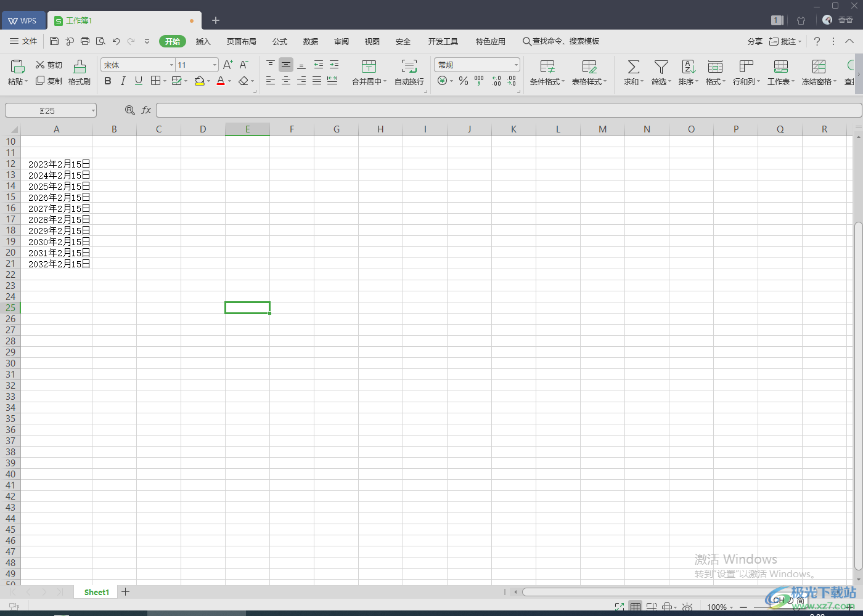The height and width of the screenshot is (616, 863).
Task: Click the formula bar input field
Action: point(509,110)
